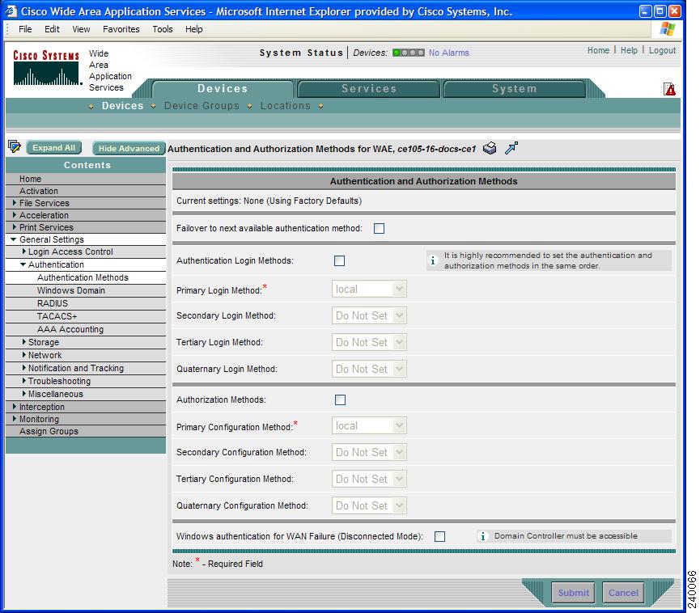The image size is (700, 613).
Task: Click info icon beside authentication order recommendation
Action: click(x=433, y=260)
